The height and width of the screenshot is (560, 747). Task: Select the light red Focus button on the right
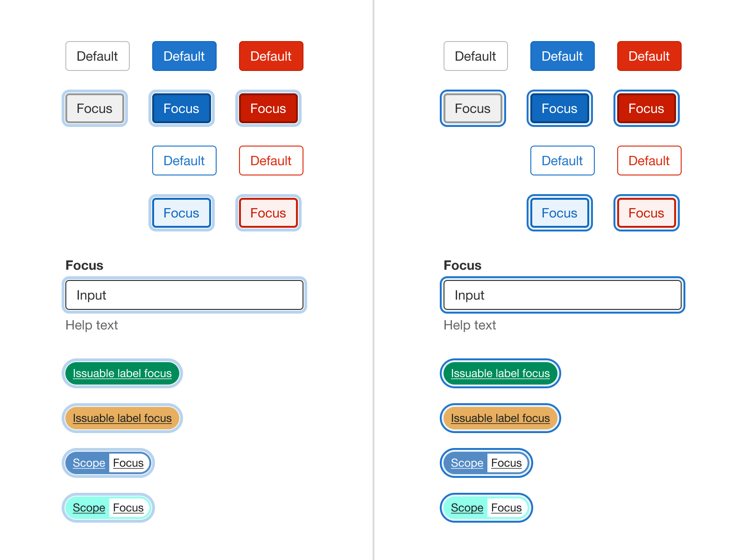(x=646, y=213)
